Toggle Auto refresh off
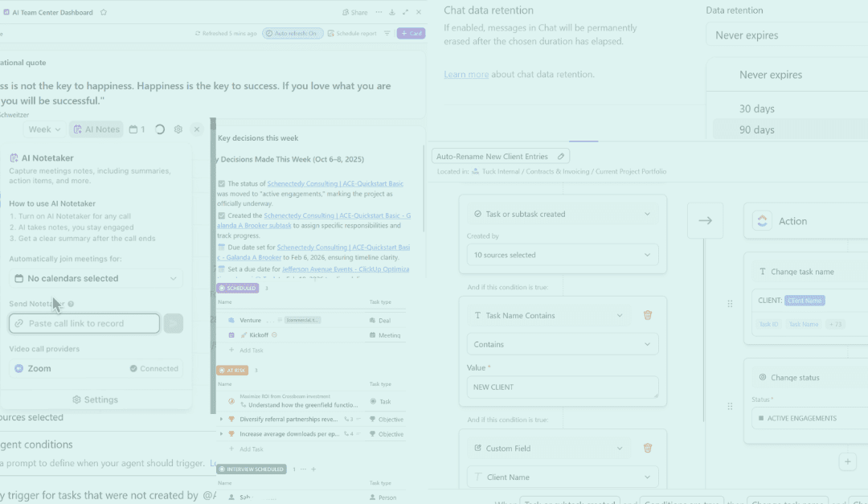The image size is (868, 504). click(292, 33)
